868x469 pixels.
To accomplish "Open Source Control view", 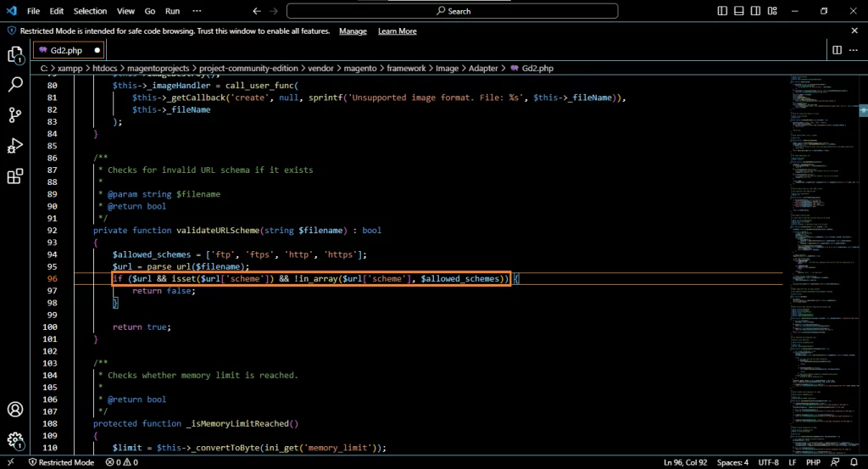I will [15, 115].
